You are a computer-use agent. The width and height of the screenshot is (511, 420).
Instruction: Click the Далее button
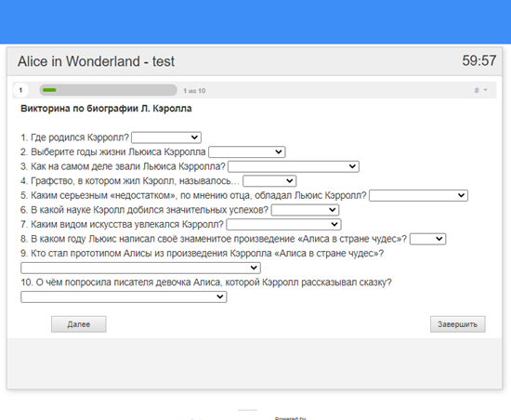[79, 324]
